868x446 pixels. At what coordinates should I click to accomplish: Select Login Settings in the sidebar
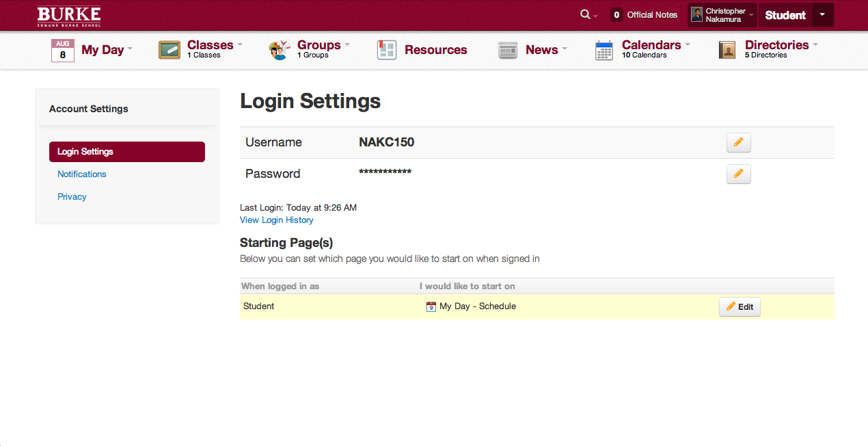[x=127, y=152]
